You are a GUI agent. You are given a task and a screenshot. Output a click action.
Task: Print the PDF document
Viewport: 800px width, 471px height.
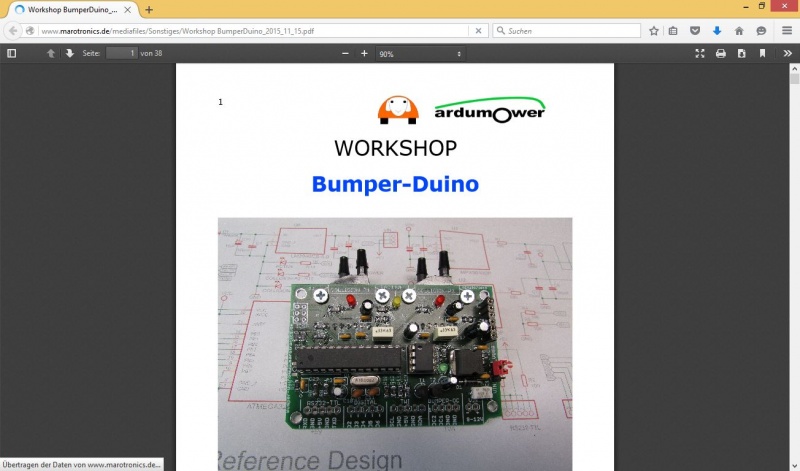pyautogui.click(x=720, y=53)
